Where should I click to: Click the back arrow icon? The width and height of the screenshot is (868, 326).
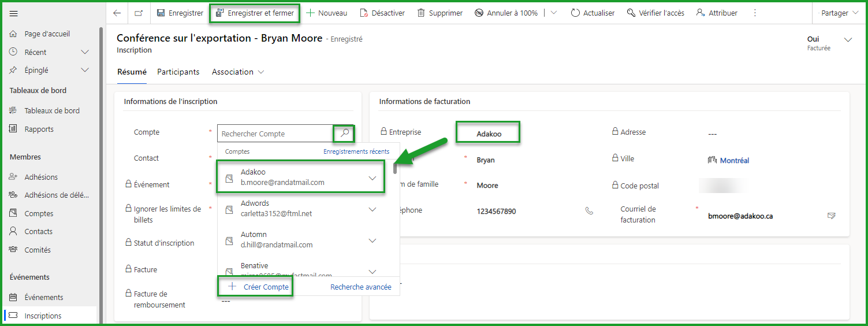coord(117,13)
